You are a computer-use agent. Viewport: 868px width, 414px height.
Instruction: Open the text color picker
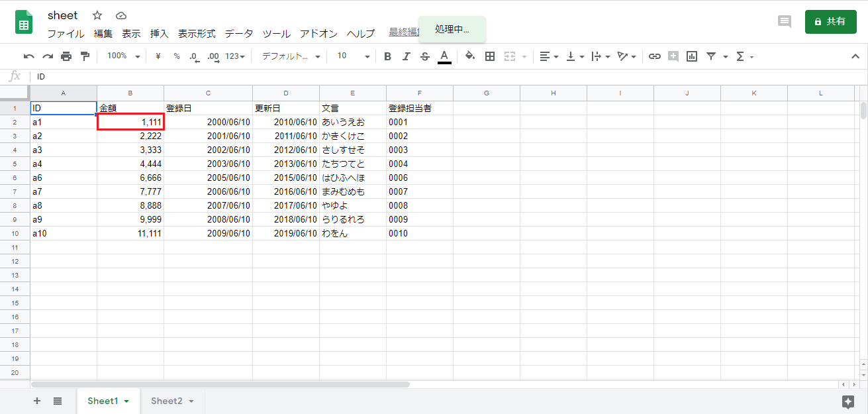tap(444, 56)
